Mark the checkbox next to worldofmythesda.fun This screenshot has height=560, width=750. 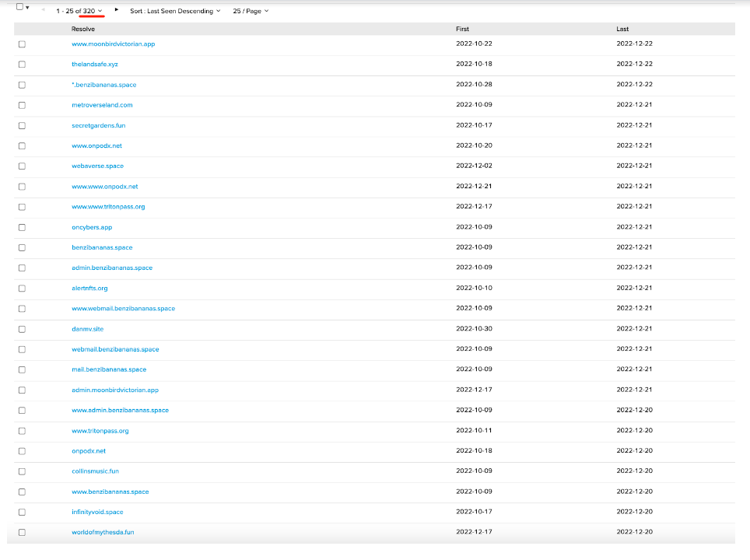(22, 533)
